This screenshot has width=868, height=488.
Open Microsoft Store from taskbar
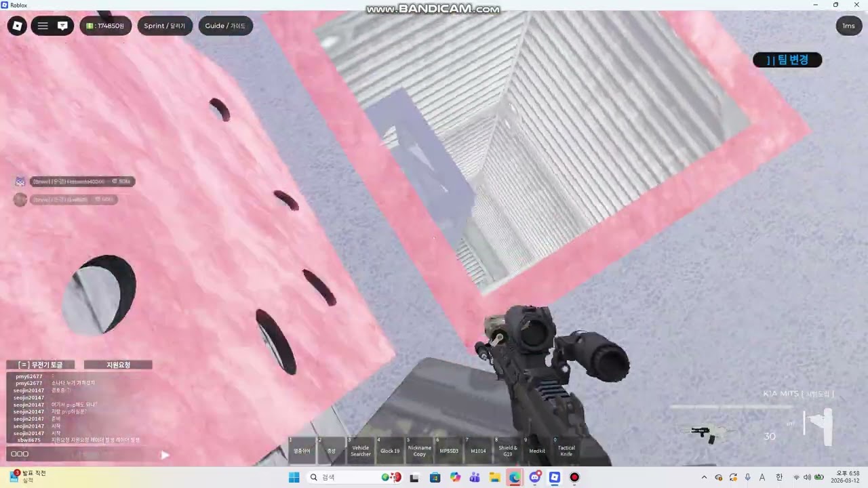point(435,477)
